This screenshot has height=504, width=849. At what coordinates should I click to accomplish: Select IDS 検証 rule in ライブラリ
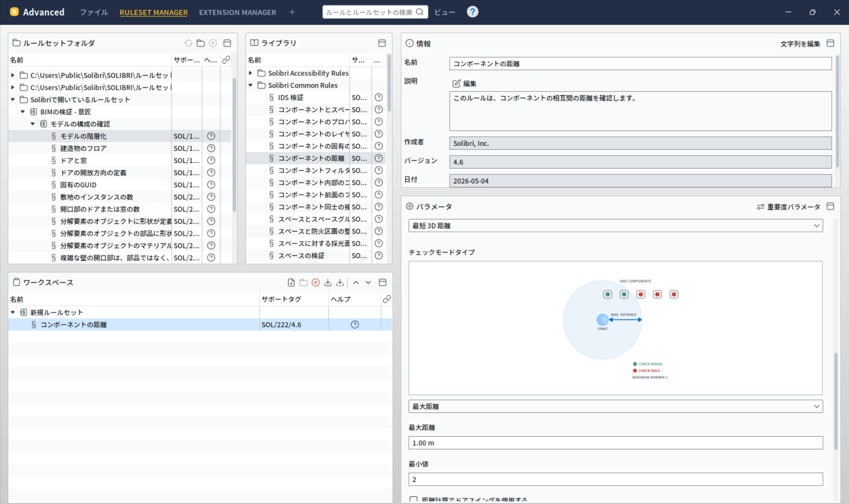pos(290,97)
